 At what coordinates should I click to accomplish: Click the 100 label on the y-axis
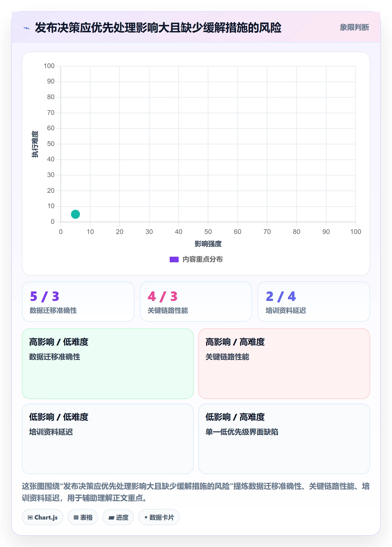pos(49,66)
